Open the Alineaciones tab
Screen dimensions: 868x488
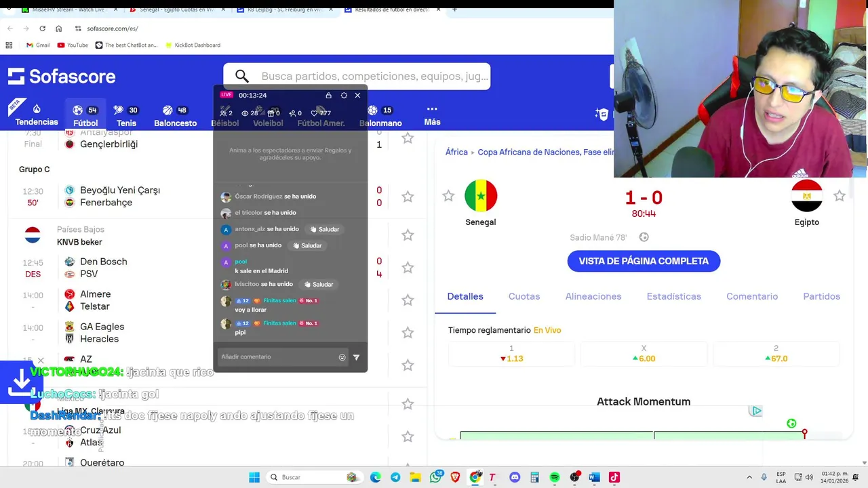click(x=593, y=296)
